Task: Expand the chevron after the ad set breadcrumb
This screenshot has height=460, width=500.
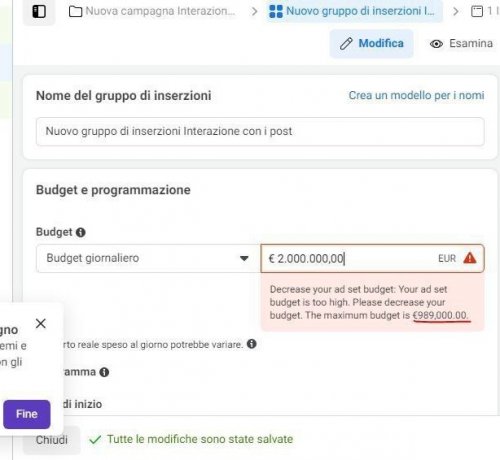Action: (x=455, y=12)
